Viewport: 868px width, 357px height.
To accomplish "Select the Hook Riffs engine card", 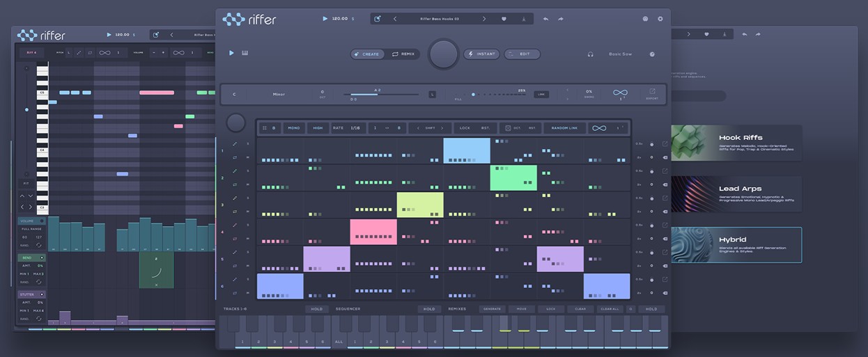I will (736, 143).
